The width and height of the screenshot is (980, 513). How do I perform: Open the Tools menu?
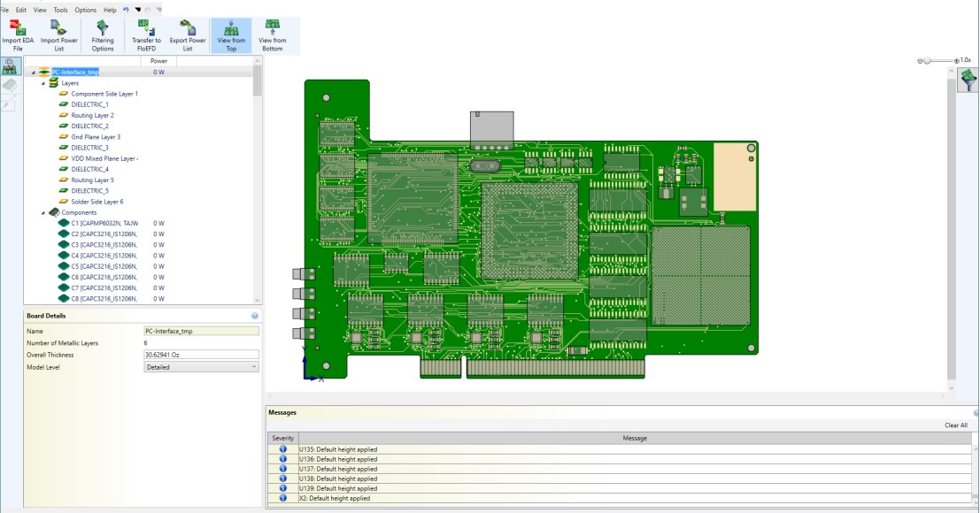60,10
